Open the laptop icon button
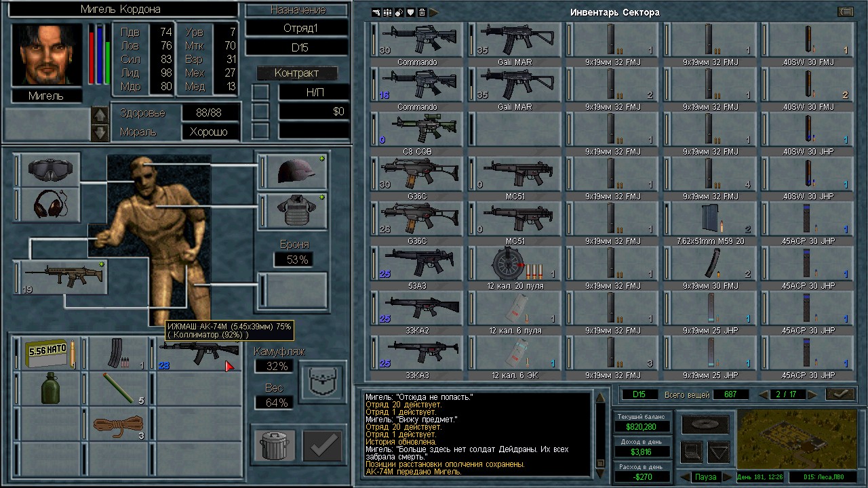 (x=692, y=451)
